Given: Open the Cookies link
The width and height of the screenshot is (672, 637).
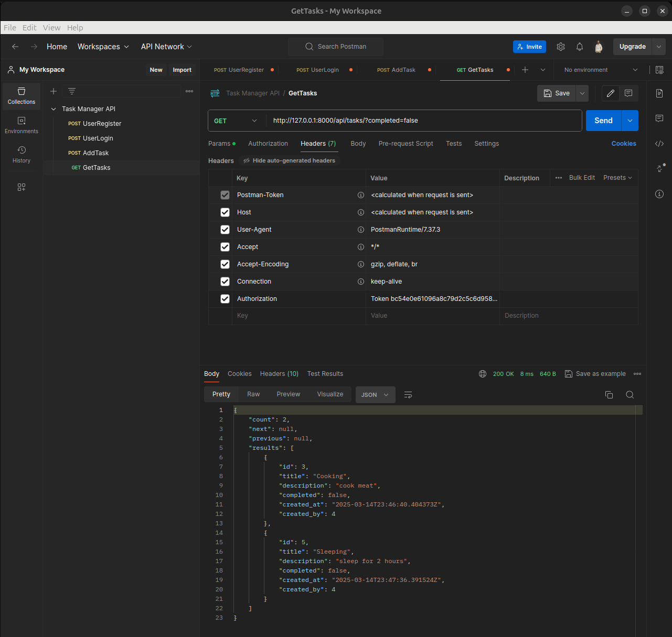Looking at the screenshot, I should pyautogui.click(x=624, y=144).
